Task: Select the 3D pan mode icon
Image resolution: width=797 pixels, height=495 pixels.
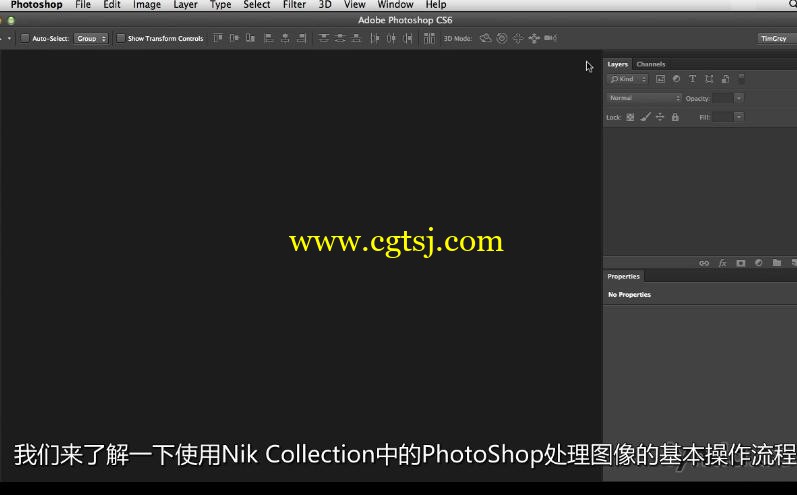Action: coord(518,38)
